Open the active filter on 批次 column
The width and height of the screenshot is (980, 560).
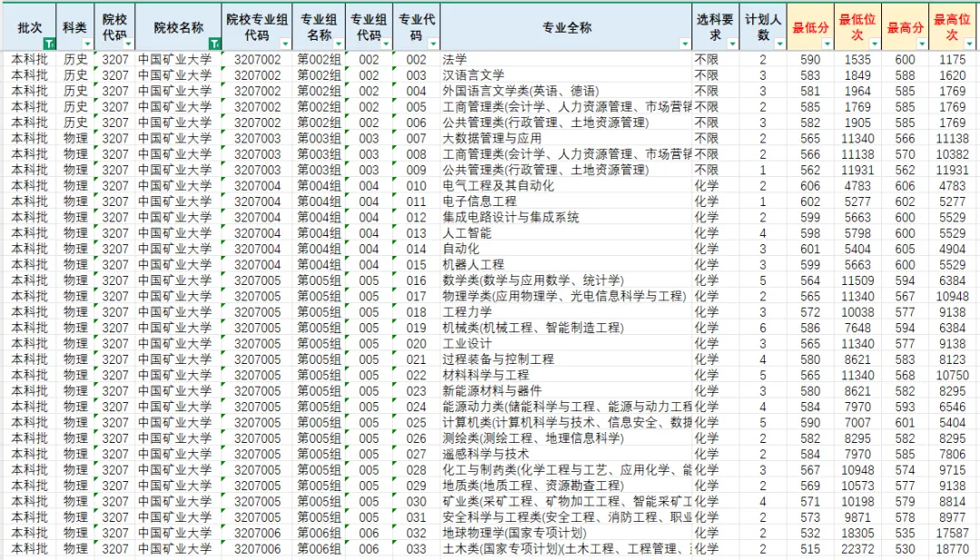click(x=49, y=44)
